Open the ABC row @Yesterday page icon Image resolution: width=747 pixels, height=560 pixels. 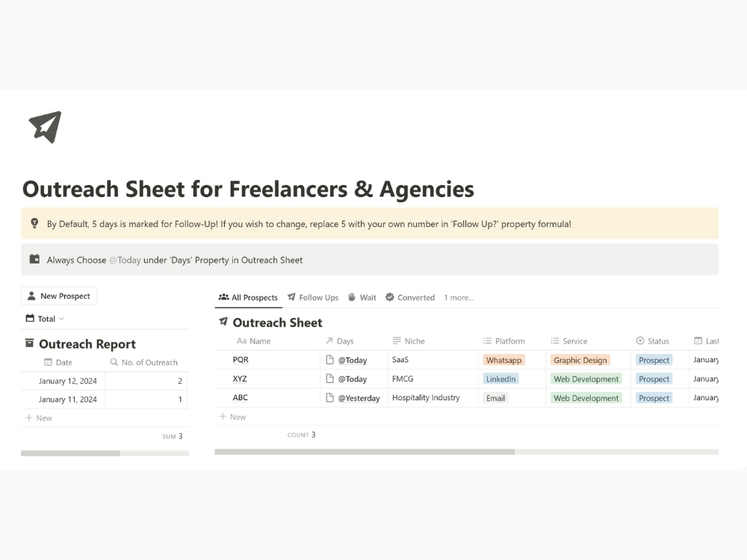[329, 398]
